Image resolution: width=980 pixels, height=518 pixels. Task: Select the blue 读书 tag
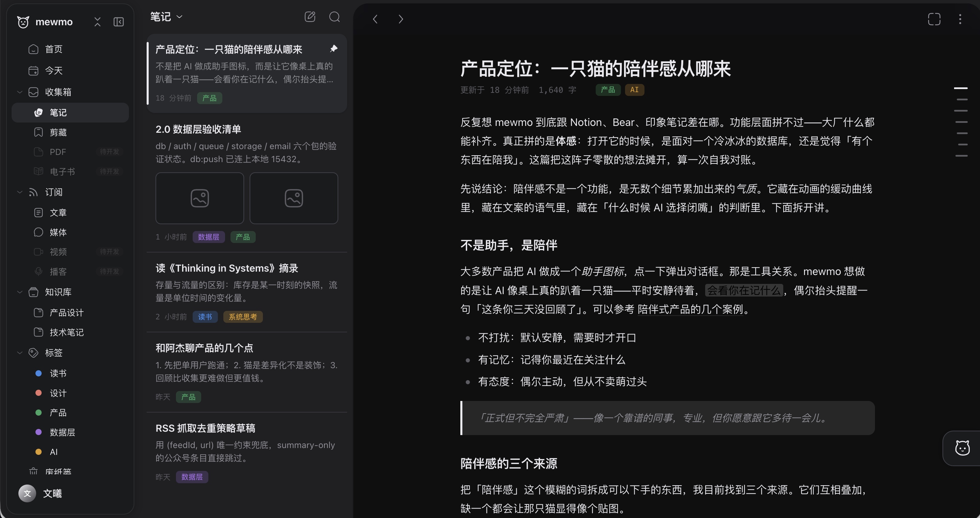click(x=70, y=373)
